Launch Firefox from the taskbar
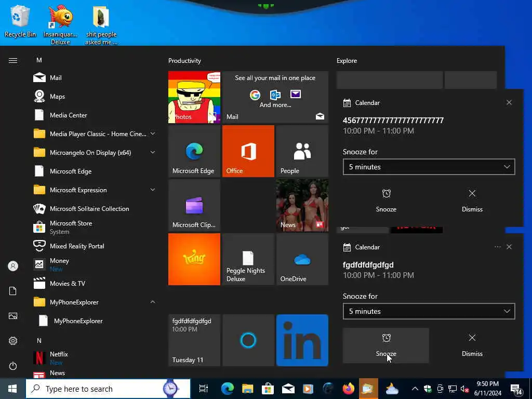 (x=348, y=389)
